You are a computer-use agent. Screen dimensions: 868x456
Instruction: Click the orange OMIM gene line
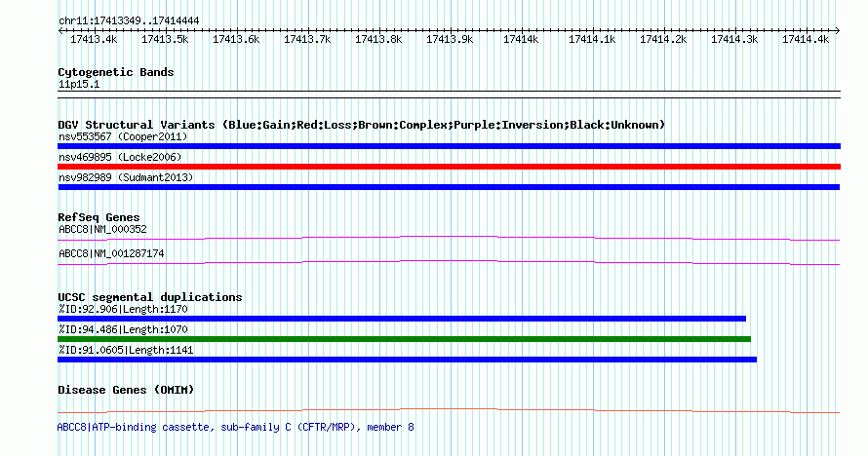[x=449, y=410]
